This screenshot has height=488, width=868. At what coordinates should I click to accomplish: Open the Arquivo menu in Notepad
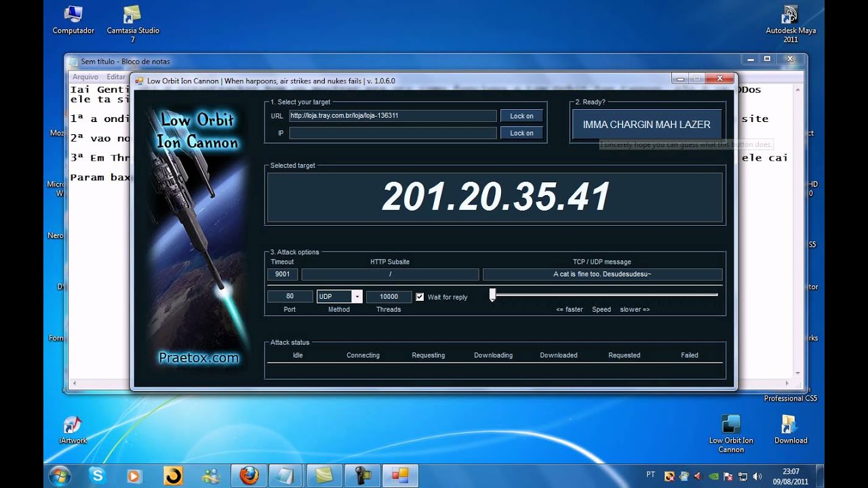click(85, 77)
